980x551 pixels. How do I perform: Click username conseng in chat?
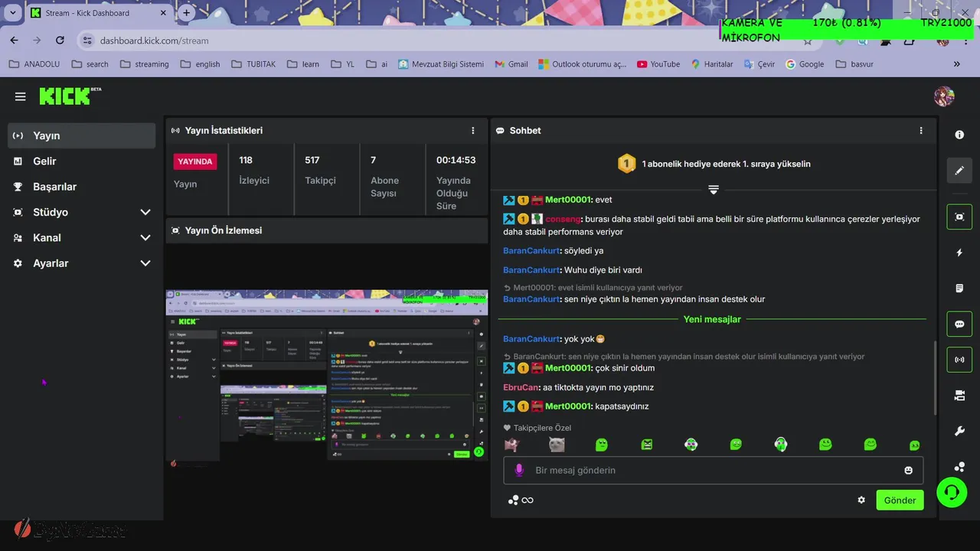click(x=563, y=219)
